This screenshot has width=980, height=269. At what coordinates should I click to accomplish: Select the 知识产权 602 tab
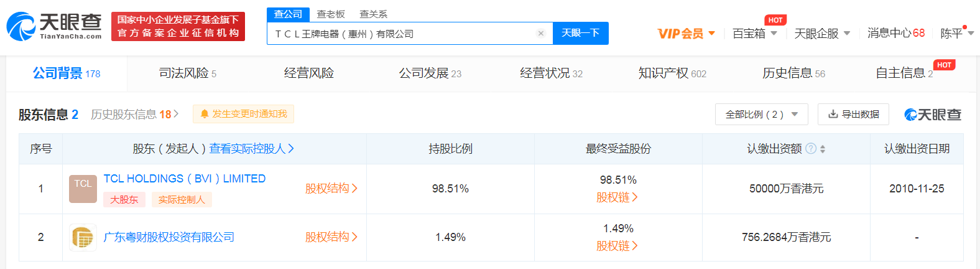click(672, 73)
